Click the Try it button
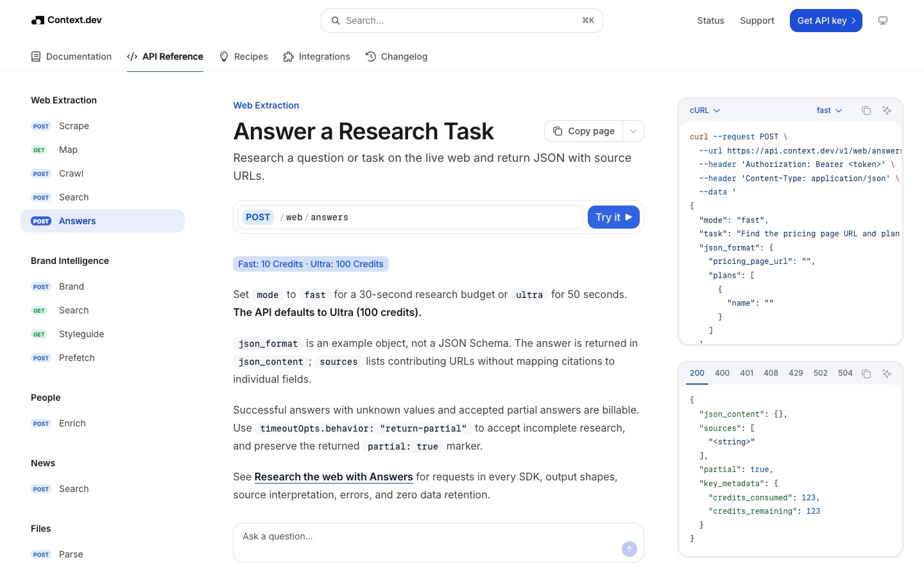924x578 pixels. click(613, 217)
